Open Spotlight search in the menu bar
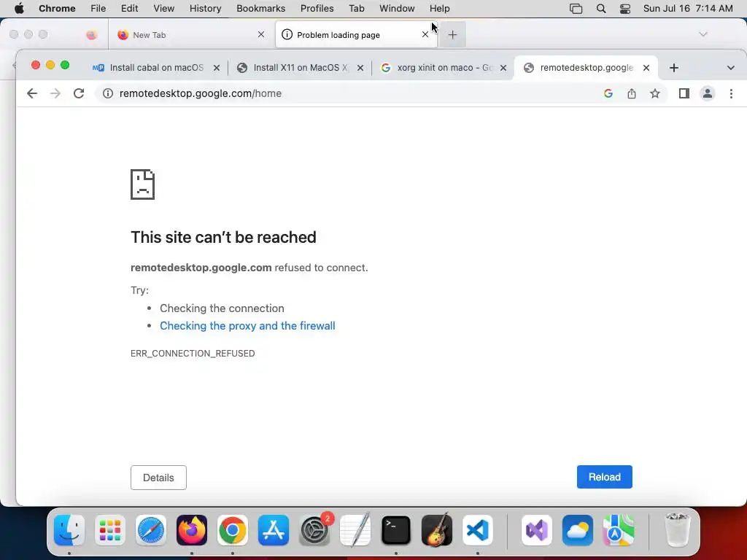Screen dimensions: 747x560 pos(601,9)
